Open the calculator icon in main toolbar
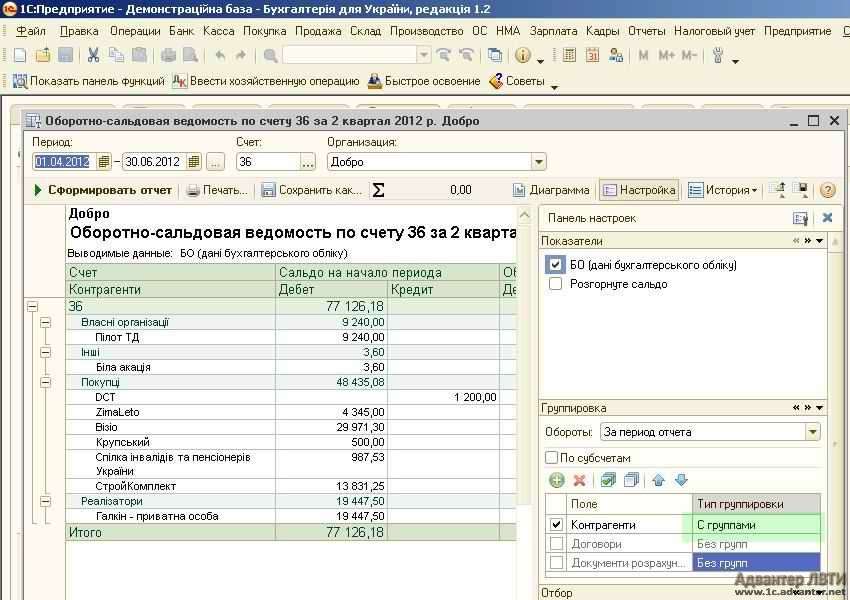The width and height of the screenshot is (850, 600). point(569,55)
